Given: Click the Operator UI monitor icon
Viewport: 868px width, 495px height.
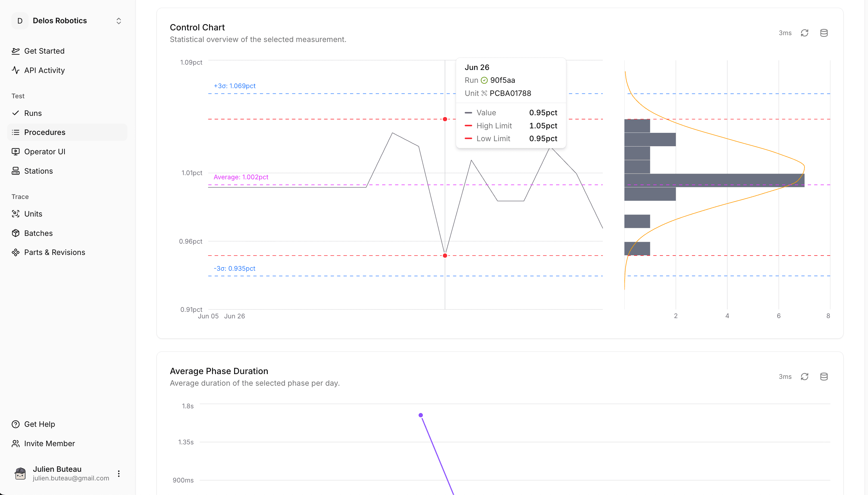Looking at the screenshot, I should click(16, 152).
